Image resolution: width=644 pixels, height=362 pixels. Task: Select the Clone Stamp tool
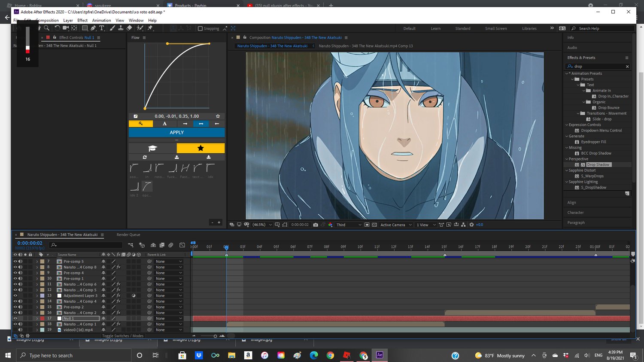click(x=121, y=28)
